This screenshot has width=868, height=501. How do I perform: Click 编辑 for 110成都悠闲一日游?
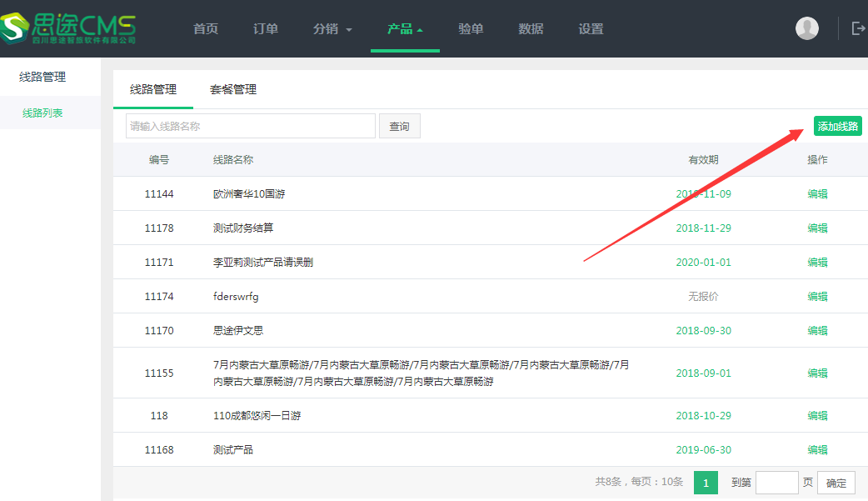pos(817,416)
